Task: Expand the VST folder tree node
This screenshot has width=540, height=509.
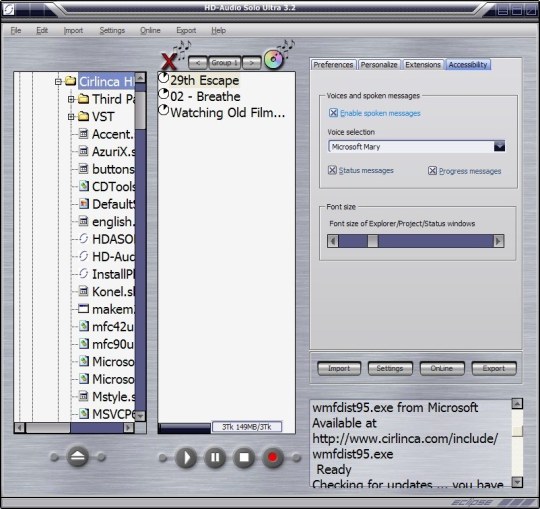Action: click(71, 117)
